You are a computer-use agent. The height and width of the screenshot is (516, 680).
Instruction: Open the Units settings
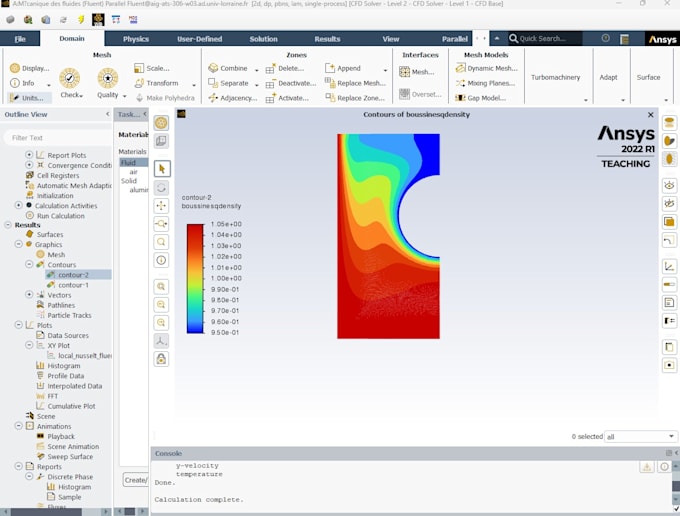(28, 98)
